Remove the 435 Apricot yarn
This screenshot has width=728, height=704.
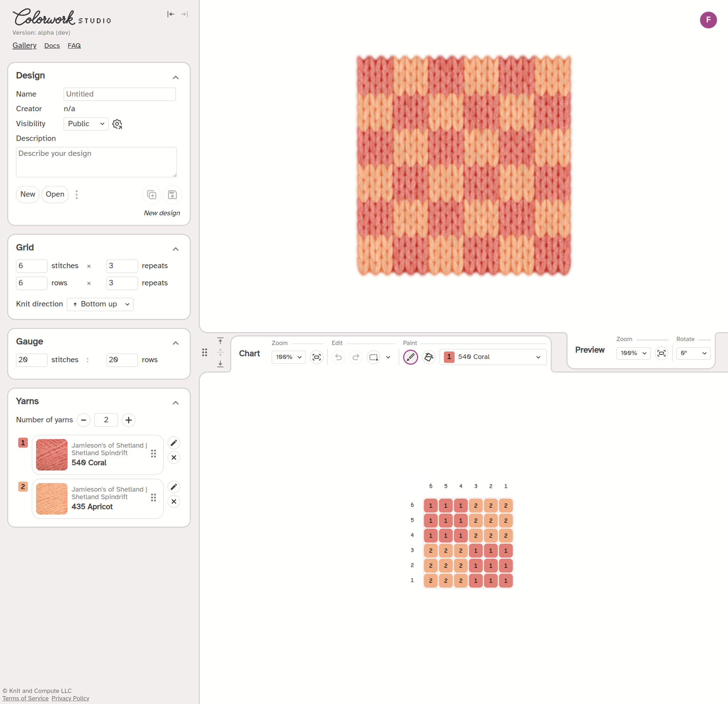pyautogui.click(x=174, y=502)
